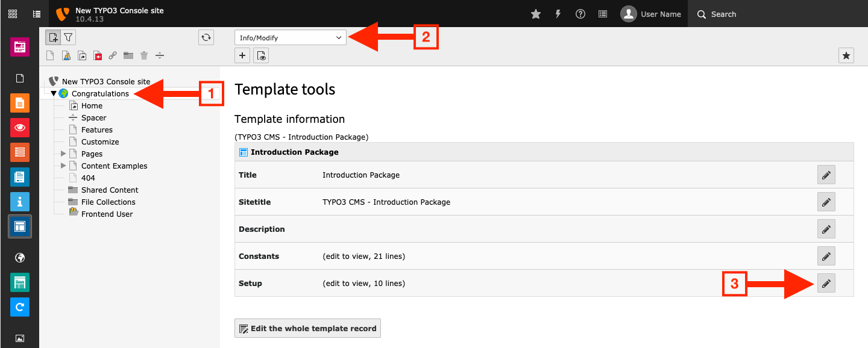Select the mount point page icon
868x348 pixels.
click(98, 56)
